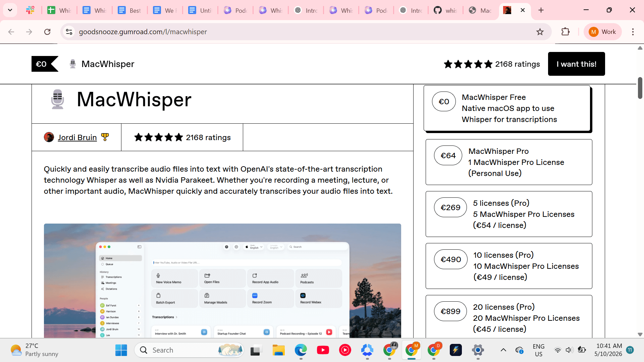
Task: Open the Chrome window with D profile
Action: (434, 350)
